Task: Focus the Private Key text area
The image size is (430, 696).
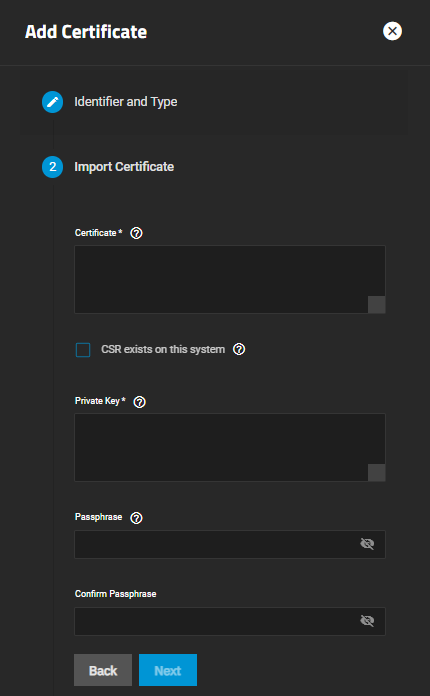Action: [x=230, y=447]
